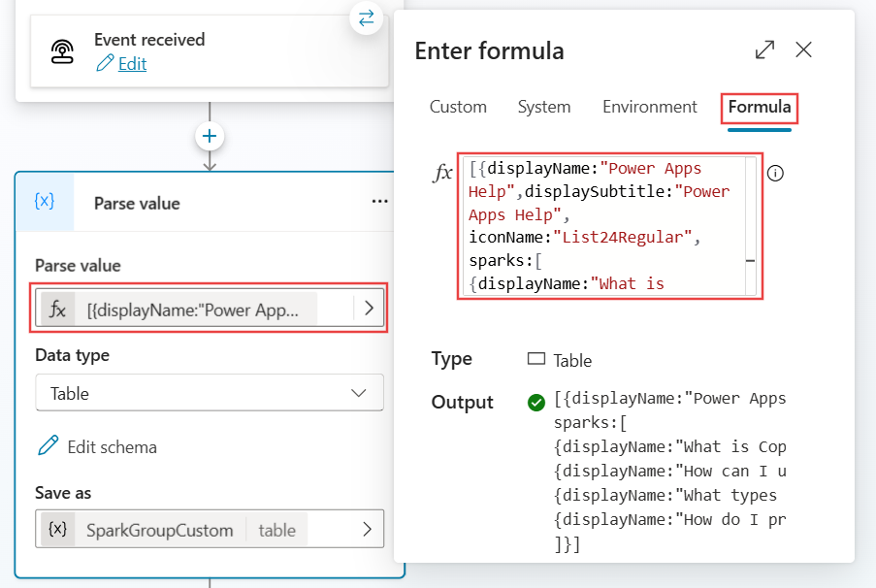Screen dimensions: 876x588
Task: Click the Edit link under Event received
Action: pyautogui.click(x=132, y=64)
